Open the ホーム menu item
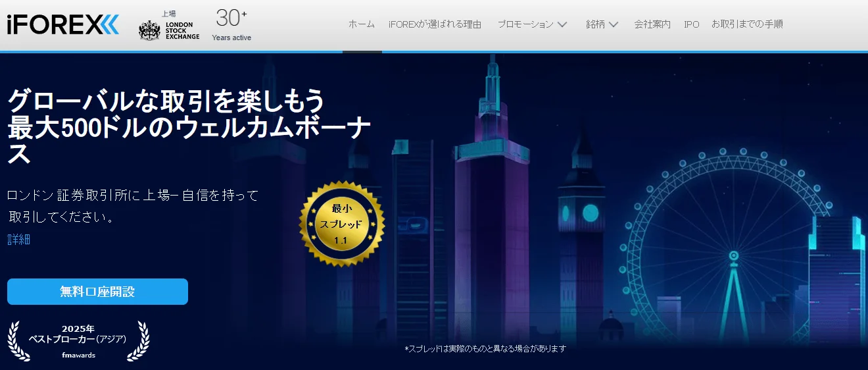This screenshot has height=370, width=868. [362, 24]
